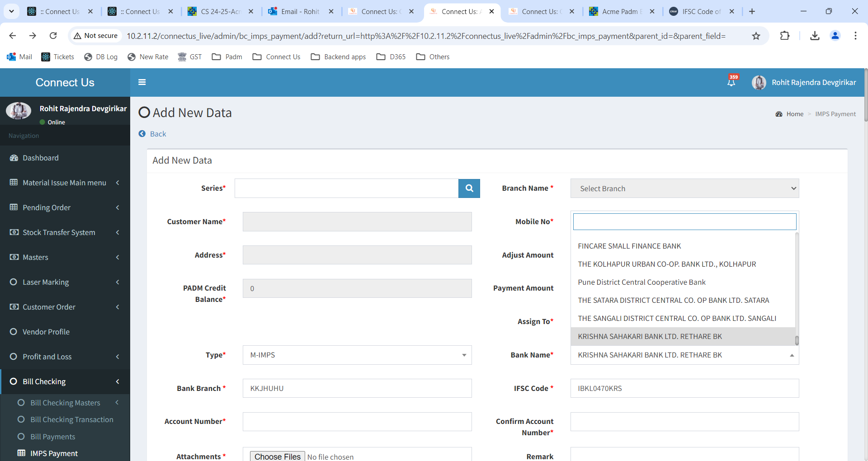Focus the bank search input field
The height and width of the screenshot is (461, 868).
click(684, 221)
